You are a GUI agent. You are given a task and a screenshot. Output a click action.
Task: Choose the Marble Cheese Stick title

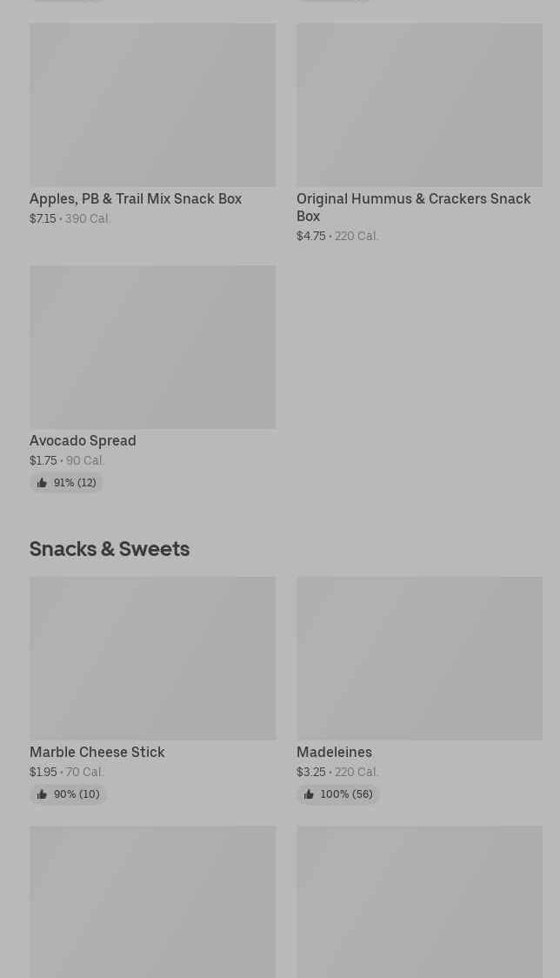(x=97, y=752)
